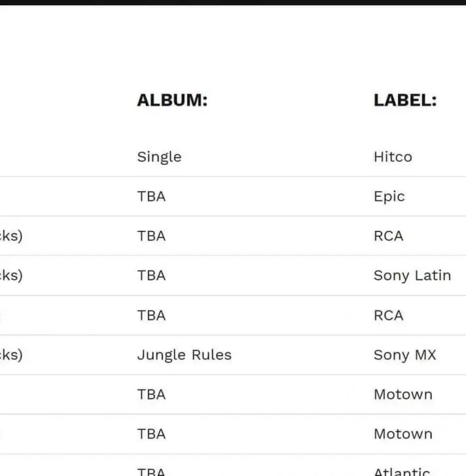The height and width of the screenshot is (476, 466).
Task: Select the TBA album directly above Jungle Rules
Action: pos(151,315)
